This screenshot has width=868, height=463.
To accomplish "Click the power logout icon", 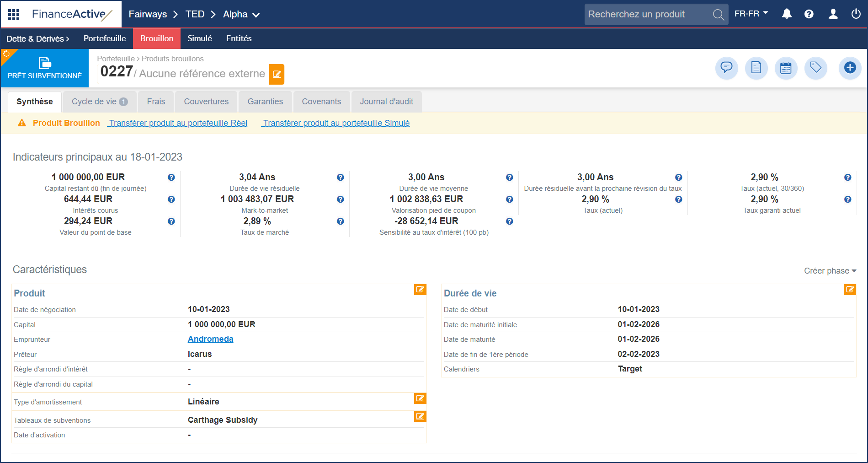I will (x=856, y=14).
